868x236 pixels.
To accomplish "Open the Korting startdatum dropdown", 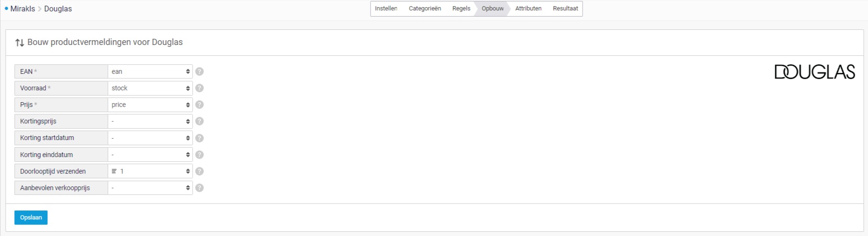I will (x=150, y=138).
